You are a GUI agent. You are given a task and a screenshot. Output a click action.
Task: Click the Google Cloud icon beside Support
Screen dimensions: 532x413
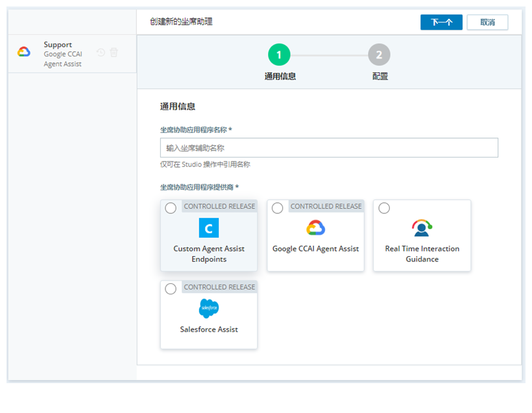click(24, 52)
